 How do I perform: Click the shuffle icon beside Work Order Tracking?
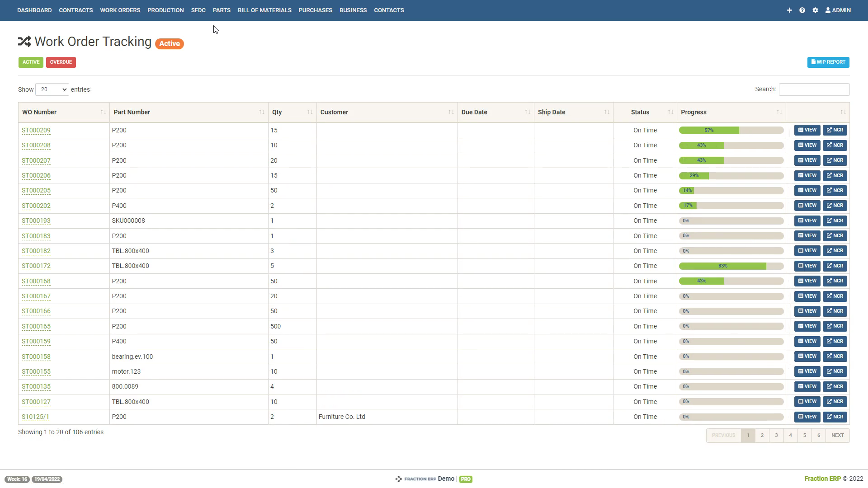coord(25,42)
